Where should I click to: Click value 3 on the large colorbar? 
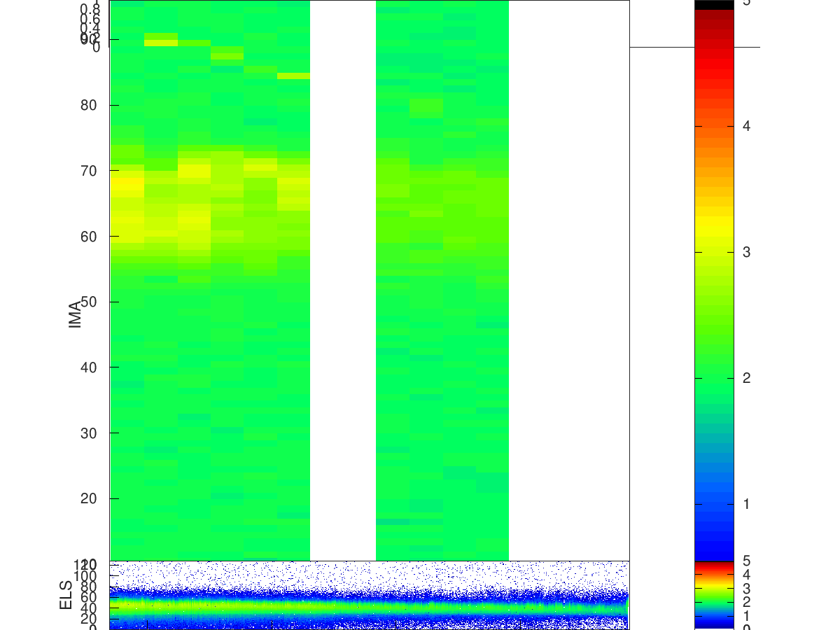pyautogui.click(x=747, y=252)
